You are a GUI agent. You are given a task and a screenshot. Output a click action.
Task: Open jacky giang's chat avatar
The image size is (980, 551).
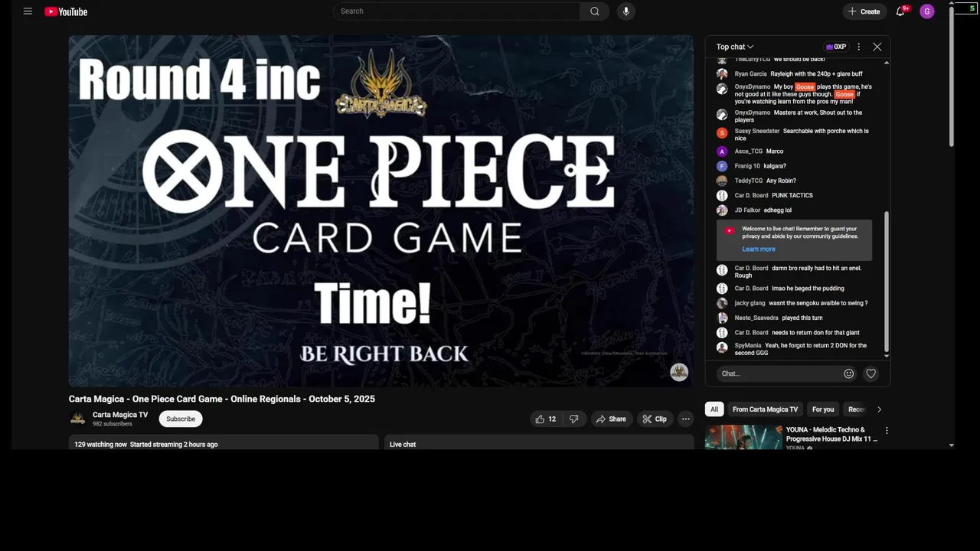click(x=722, y=303)
